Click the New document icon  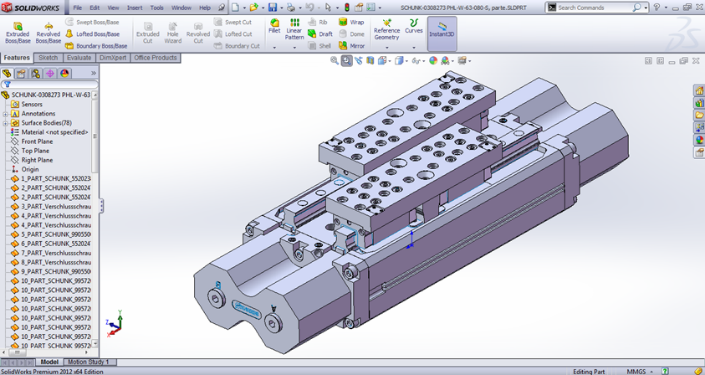(235, 8)
